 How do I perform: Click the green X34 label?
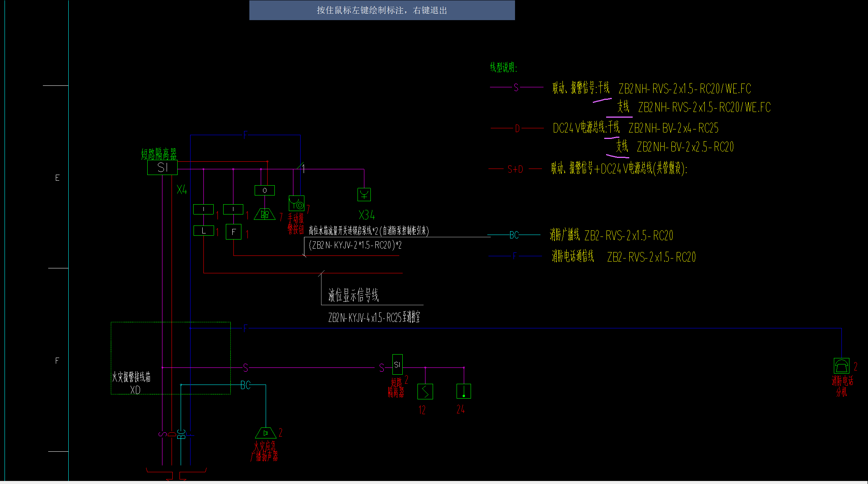367,215
